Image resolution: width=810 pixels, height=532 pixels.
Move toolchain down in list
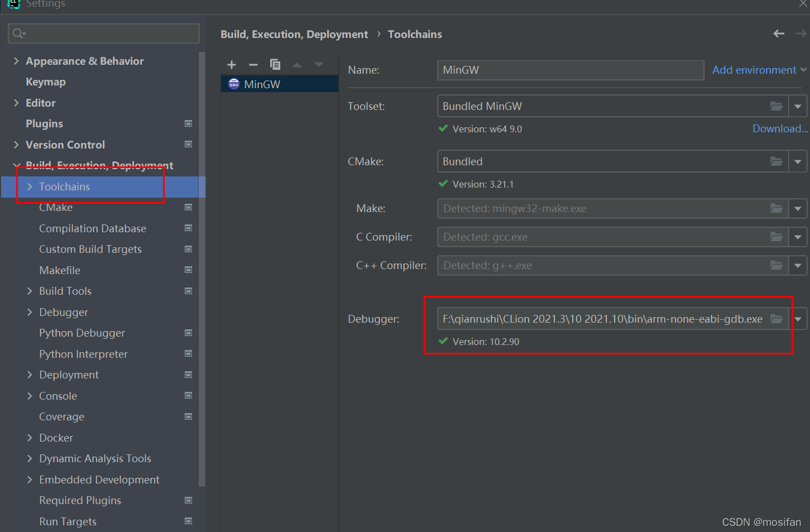[319, 65]
